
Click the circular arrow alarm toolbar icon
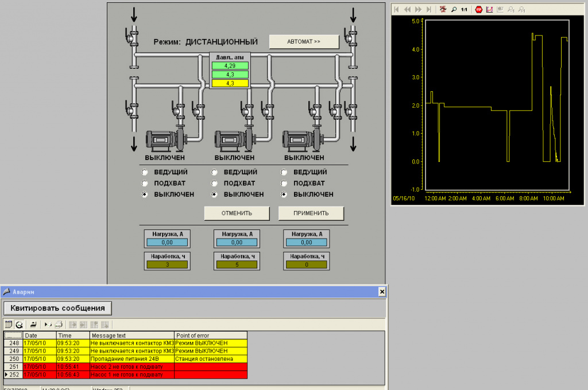(x=19, y=325)
